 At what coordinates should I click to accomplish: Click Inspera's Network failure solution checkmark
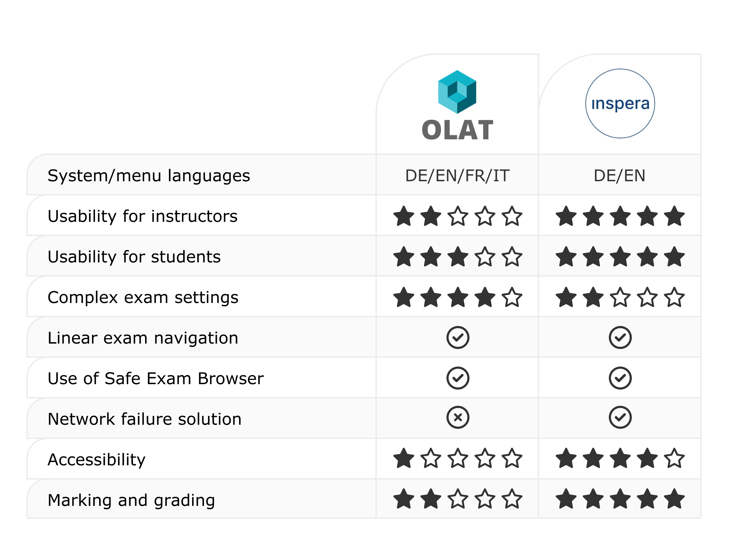click(x=620, y=418)
